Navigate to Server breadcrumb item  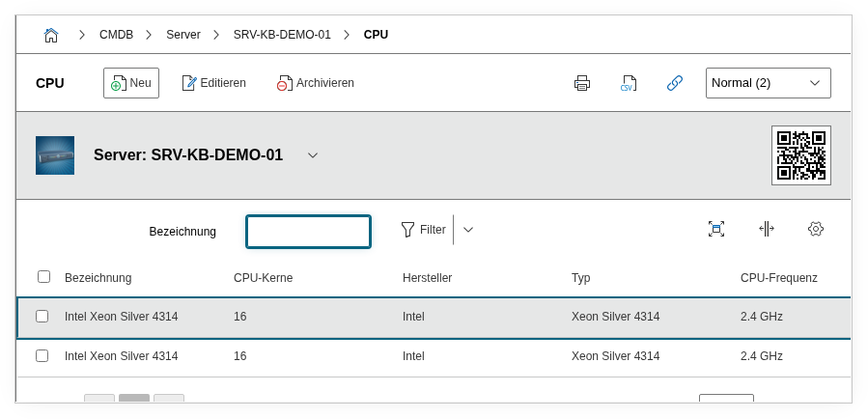[183, 35]
